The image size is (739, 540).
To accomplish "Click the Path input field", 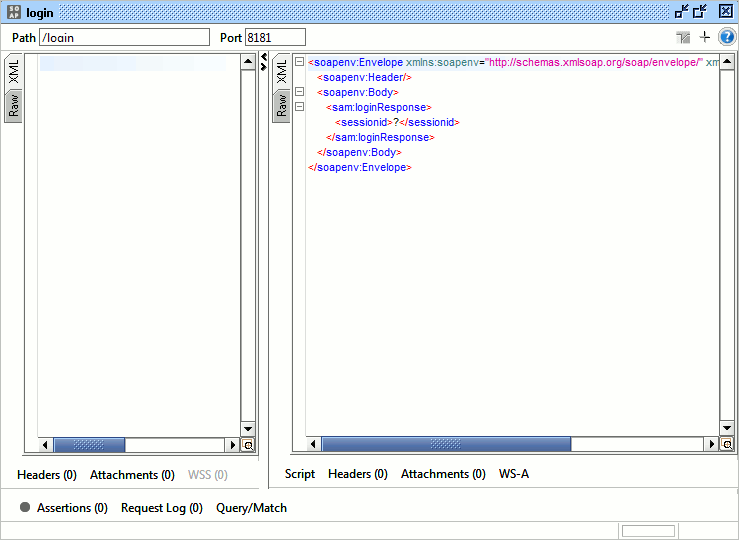I will click(124, 37).
